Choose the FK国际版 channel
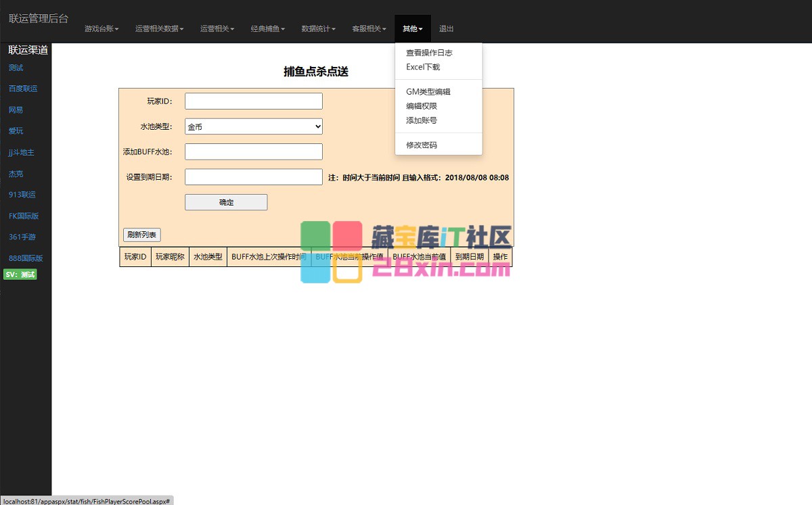The width and height of the screenshot is (812, 505). pos(24,216)
